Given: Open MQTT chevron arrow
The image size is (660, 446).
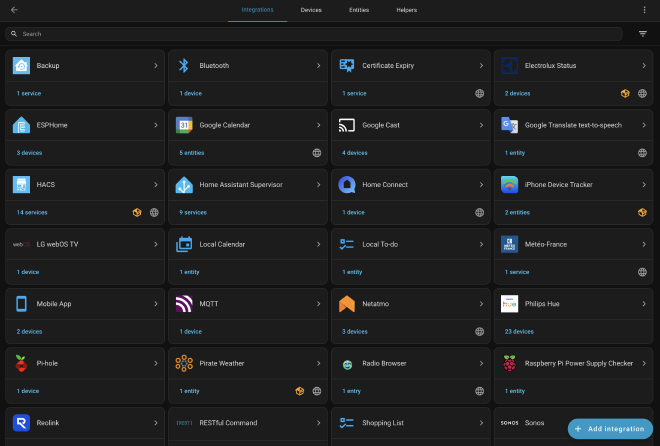Looking at the screenshot, I should [319, 304].
